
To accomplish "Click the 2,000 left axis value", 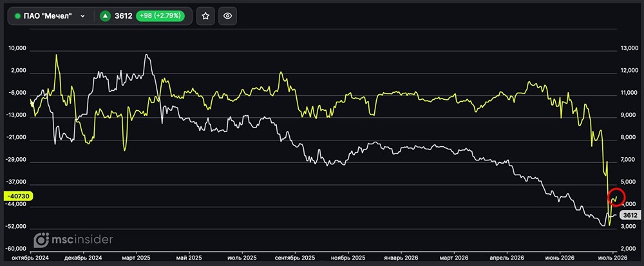I will (x=18, y=71).
